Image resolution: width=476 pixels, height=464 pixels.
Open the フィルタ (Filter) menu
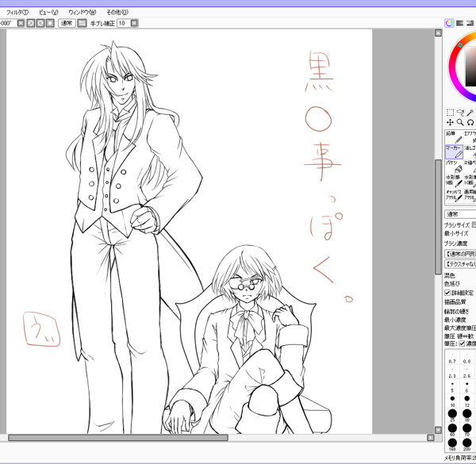(17, 13)
